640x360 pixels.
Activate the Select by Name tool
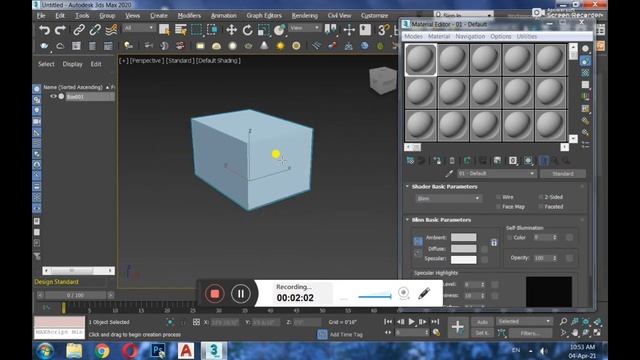(180, 30)
